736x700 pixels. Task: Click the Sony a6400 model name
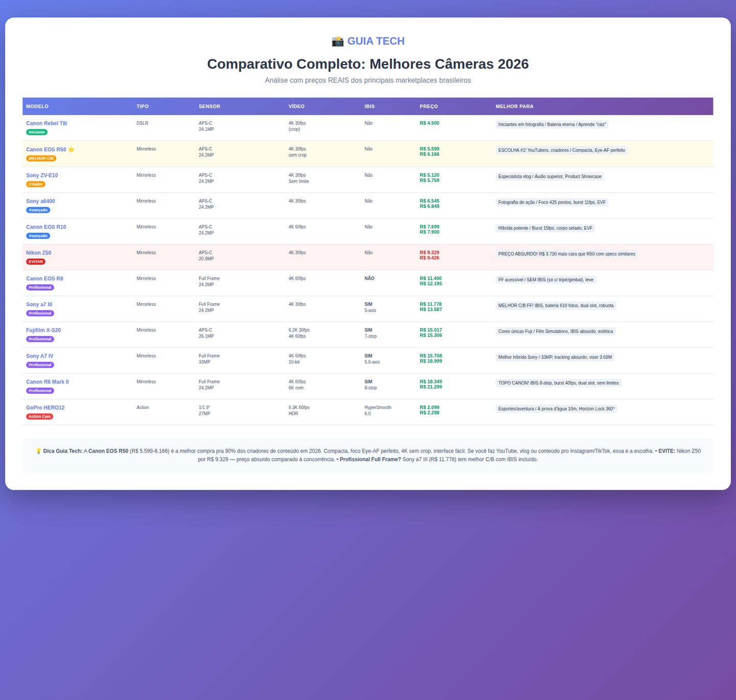coord(40,201)
